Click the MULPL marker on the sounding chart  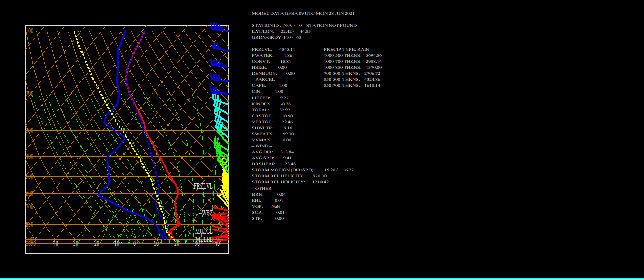(202, 240)
